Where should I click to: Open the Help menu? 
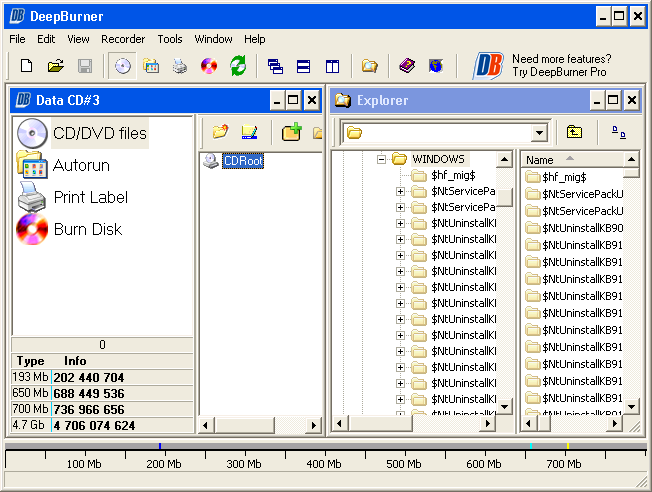[x=254, y=39]
